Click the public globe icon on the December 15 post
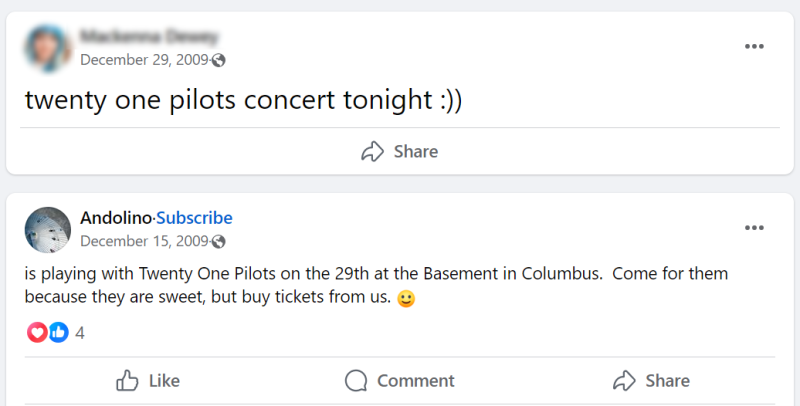The image size is (800, 406). tap(218, 242)
